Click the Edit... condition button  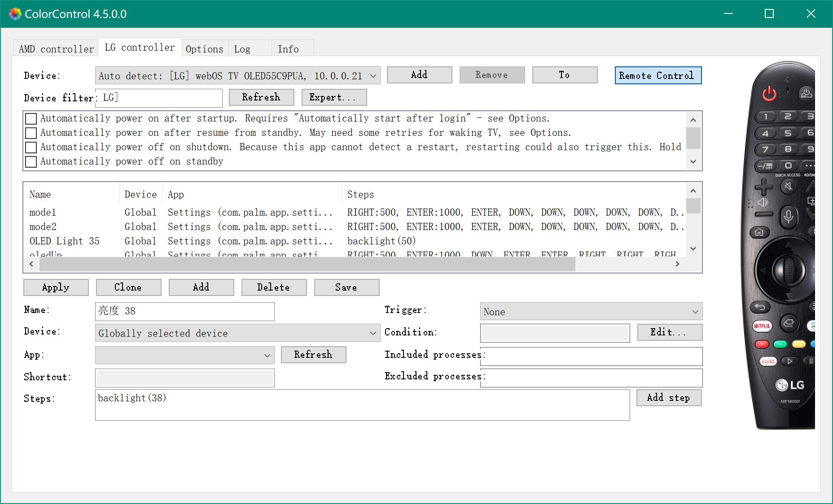coord(670,332)
